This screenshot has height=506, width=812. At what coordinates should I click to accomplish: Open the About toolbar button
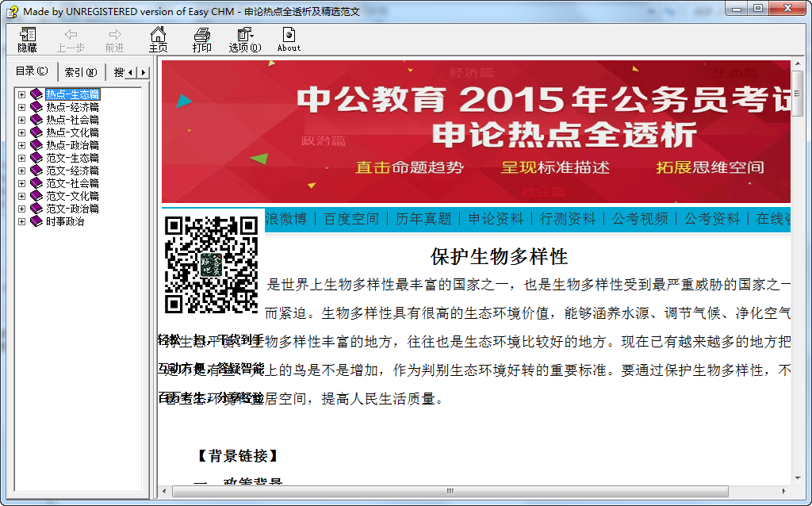[x=289, y=40]
